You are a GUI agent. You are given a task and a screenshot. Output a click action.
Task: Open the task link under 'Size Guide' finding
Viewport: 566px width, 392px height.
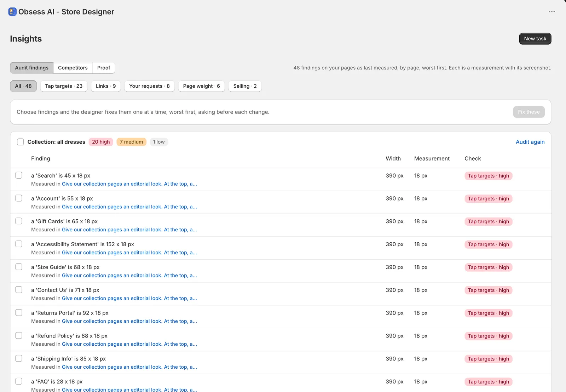click(x=129, y=275)
